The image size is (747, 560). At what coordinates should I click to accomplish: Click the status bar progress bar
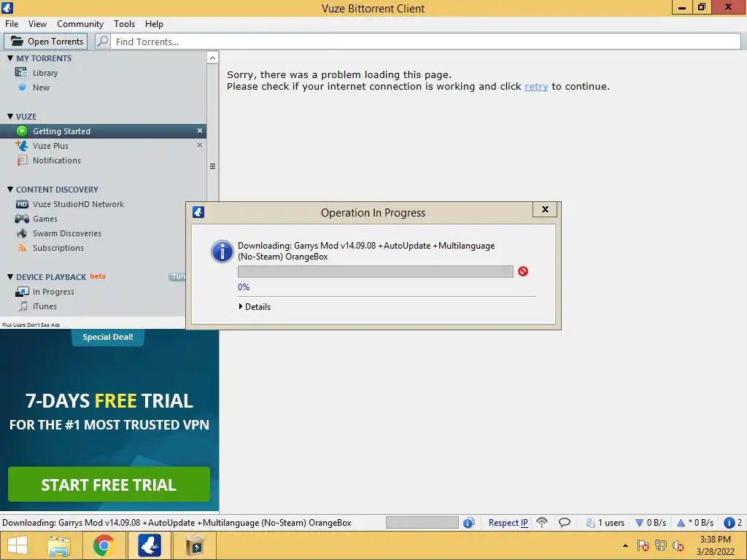(x=422, y=523)
